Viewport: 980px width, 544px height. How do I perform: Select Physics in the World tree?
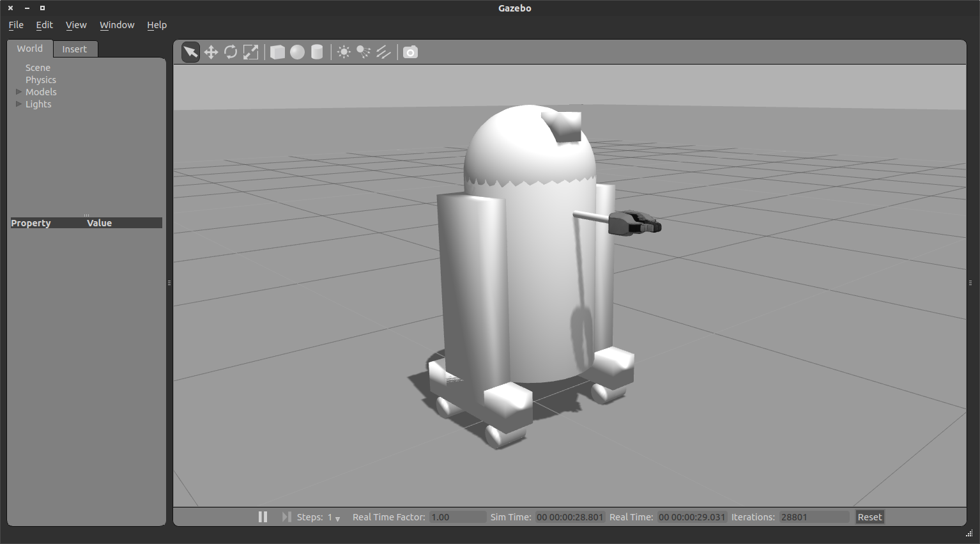pyautogui.click(x=41, y=80)
